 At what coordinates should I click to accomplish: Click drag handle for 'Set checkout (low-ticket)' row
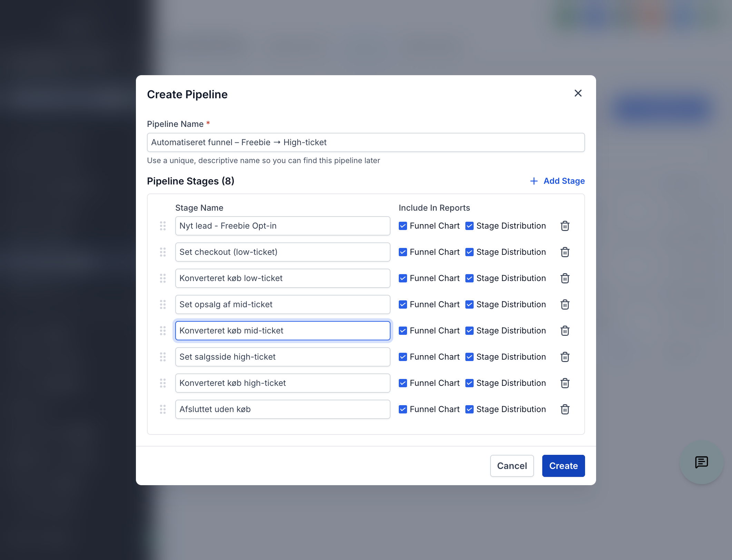pos(163,252)
